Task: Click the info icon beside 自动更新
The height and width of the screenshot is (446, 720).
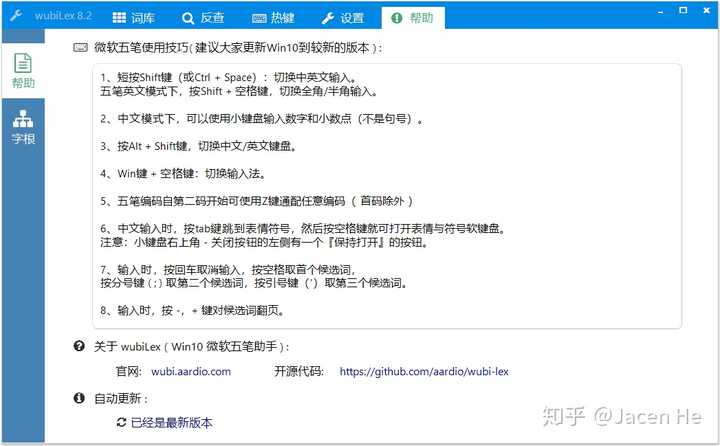Action: [79, 398]
